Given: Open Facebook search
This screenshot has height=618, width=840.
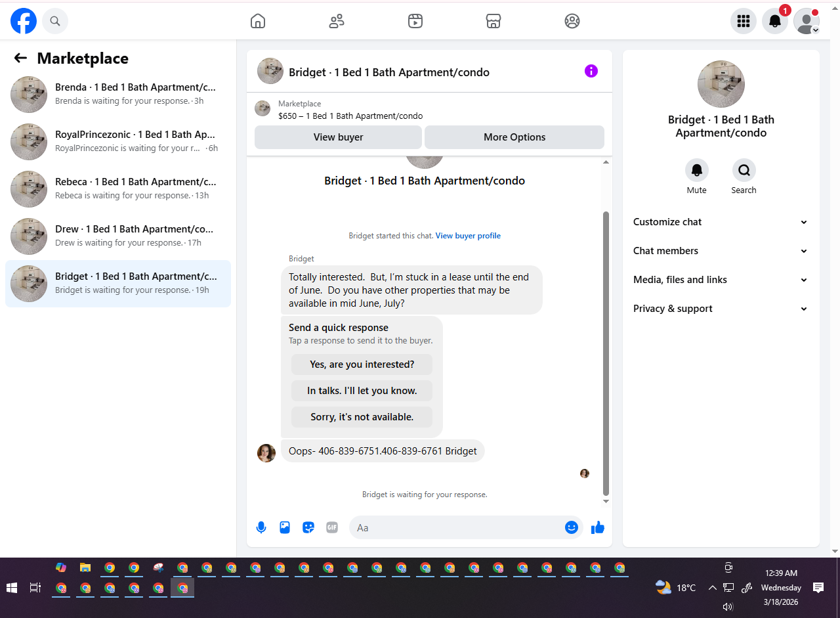Looking at the screenshot, I should coord(55,22).
